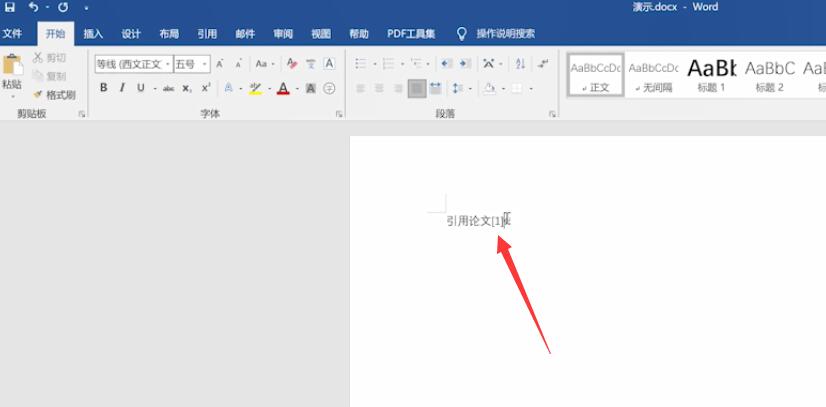
Task: Click the 剪切 cut button
Action: pos(50,58)
